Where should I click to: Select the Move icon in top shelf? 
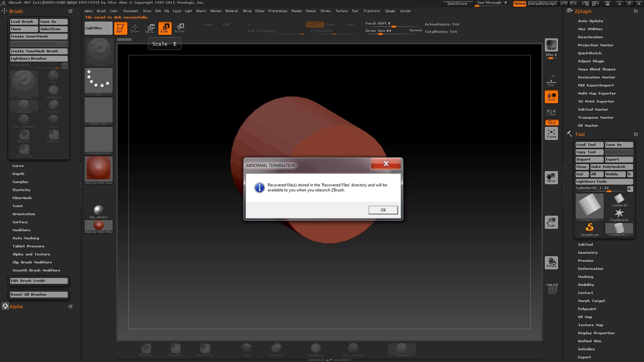pos(150,28)
